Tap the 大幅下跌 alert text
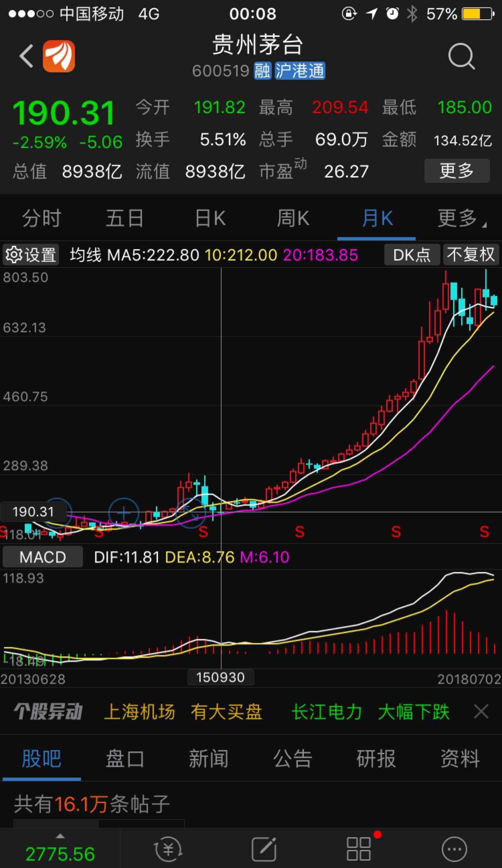 pyautogui.click(x=414, y=712)
